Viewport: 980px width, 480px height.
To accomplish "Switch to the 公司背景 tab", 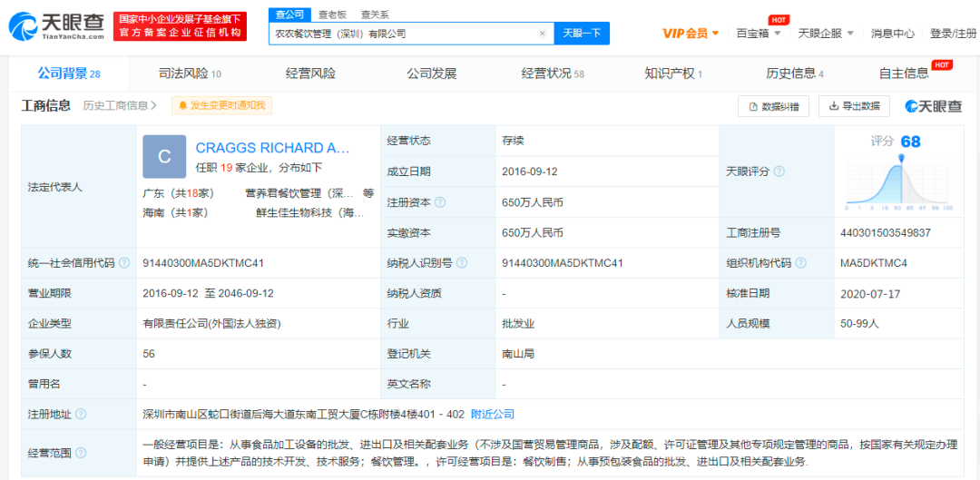I will pos(69,73).
